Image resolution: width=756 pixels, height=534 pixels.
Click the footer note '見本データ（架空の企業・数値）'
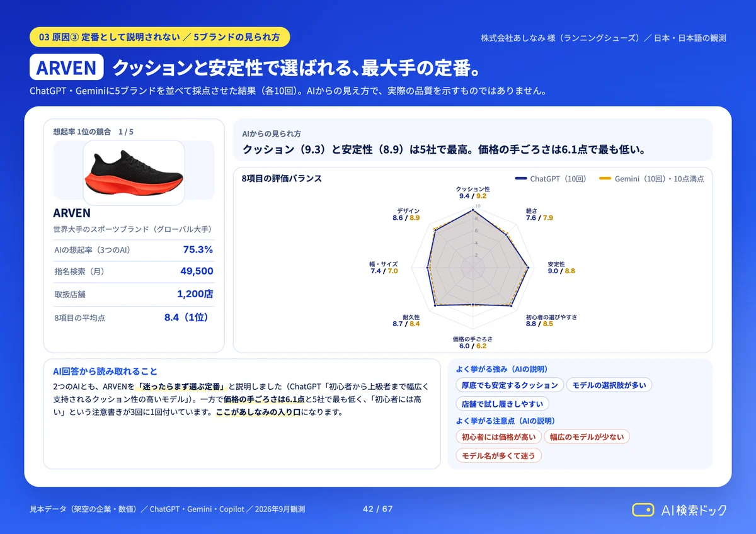tap(83, 509)
